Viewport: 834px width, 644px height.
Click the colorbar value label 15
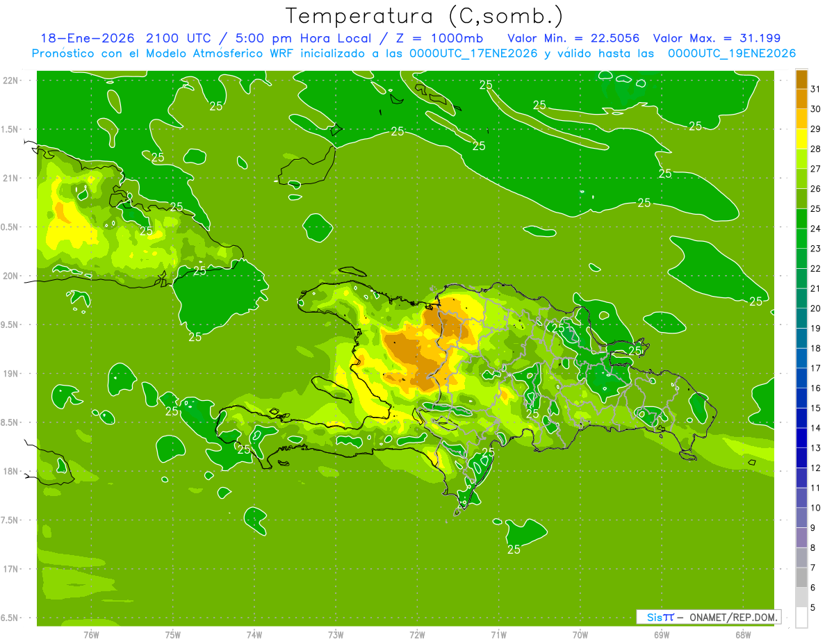pyautogui.click(x=815, y=408)
